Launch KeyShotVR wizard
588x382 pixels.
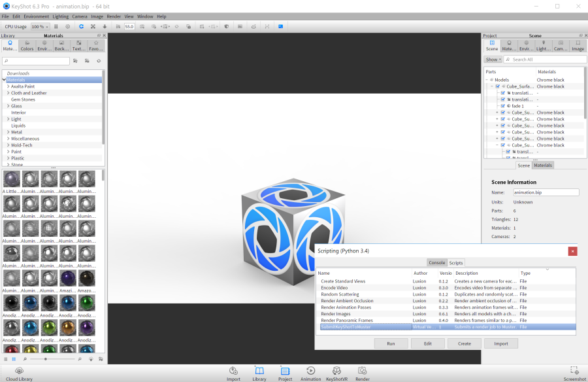[336, 373]
